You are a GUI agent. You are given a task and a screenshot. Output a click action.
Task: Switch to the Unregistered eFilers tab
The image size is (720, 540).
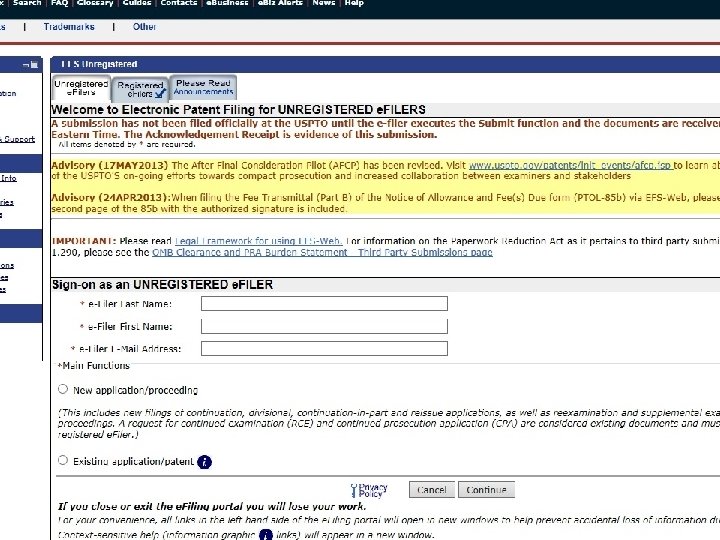(x=81, y=88)
